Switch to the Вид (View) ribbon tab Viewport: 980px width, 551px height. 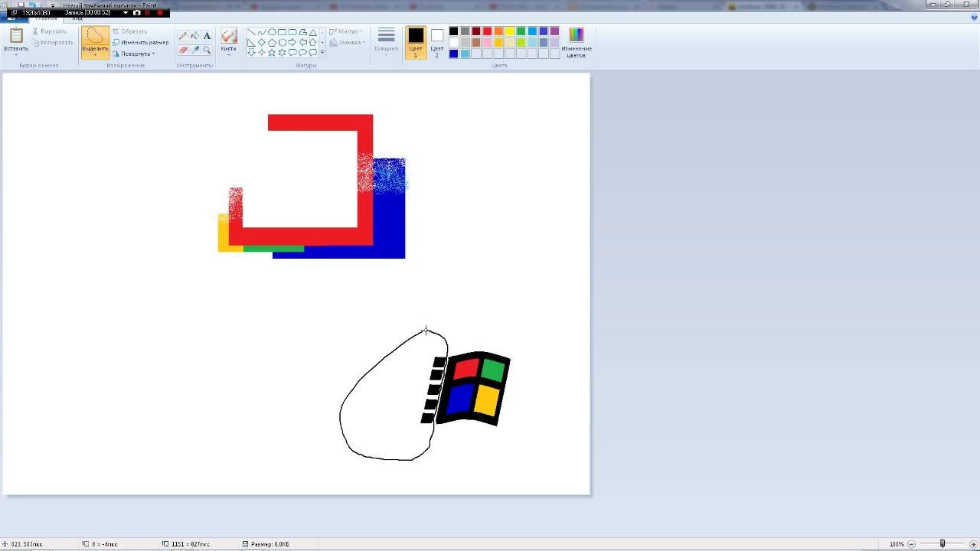pos(77,18)
